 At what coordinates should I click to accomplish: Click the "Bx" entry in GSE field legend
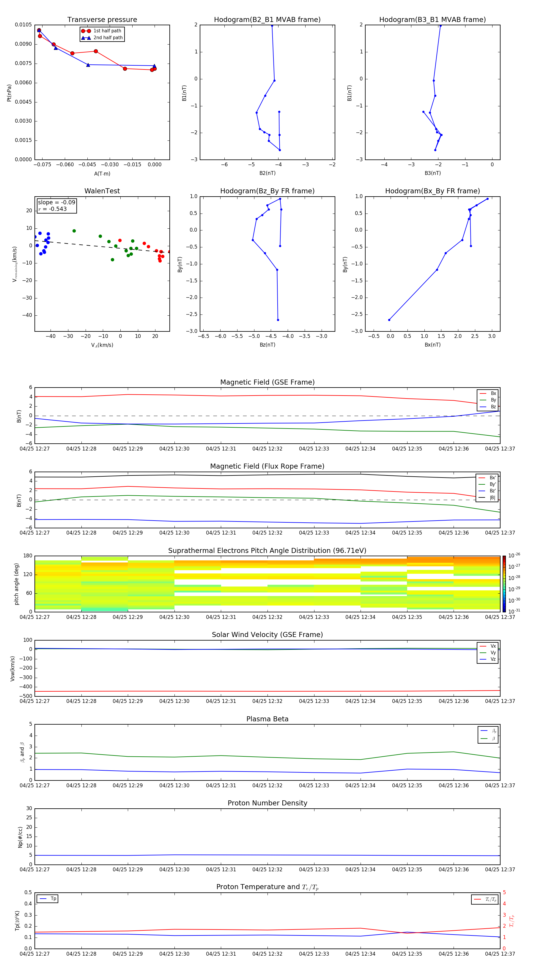pos(488,393)
